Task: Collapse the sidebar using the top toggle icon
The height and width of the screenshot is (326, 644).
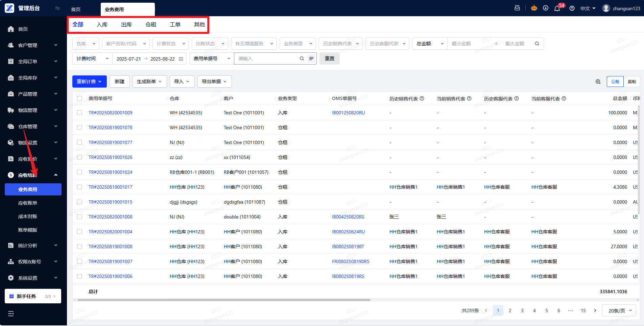Action: point(57,8)
